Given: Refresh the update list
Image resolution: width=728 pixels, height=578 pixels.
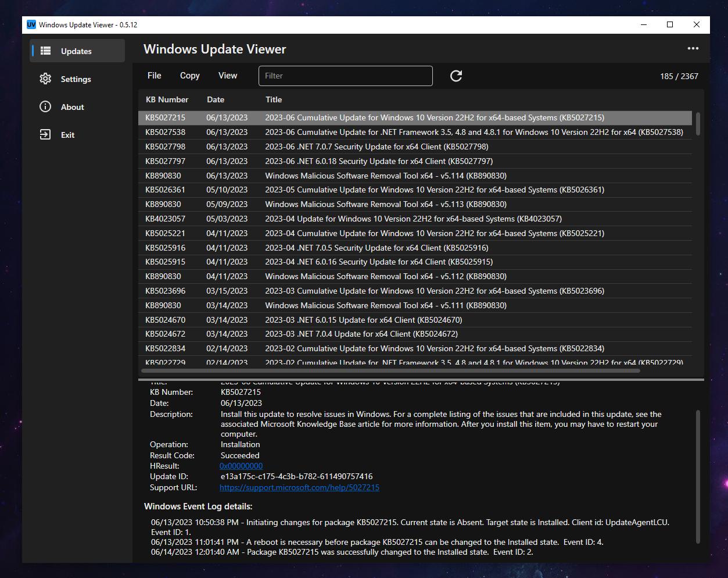Looking at the screenshot, I should point(456,76).
